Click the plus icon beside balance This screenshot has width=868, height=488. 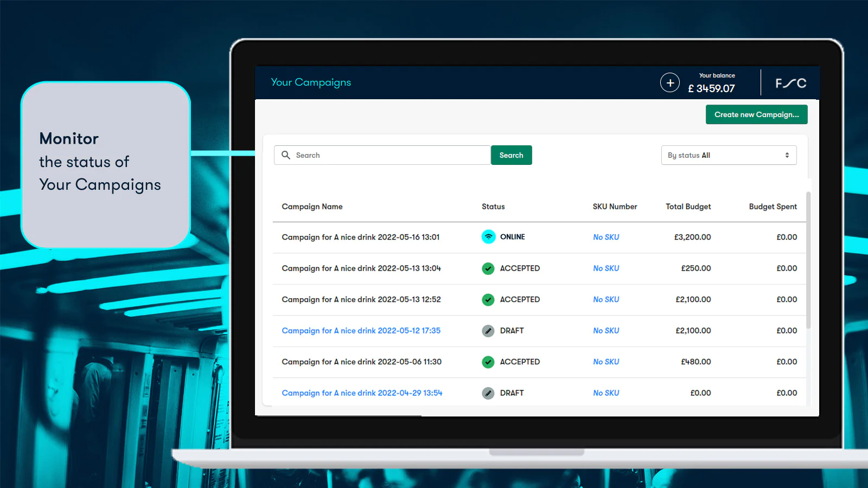click(x=669, y=82)
